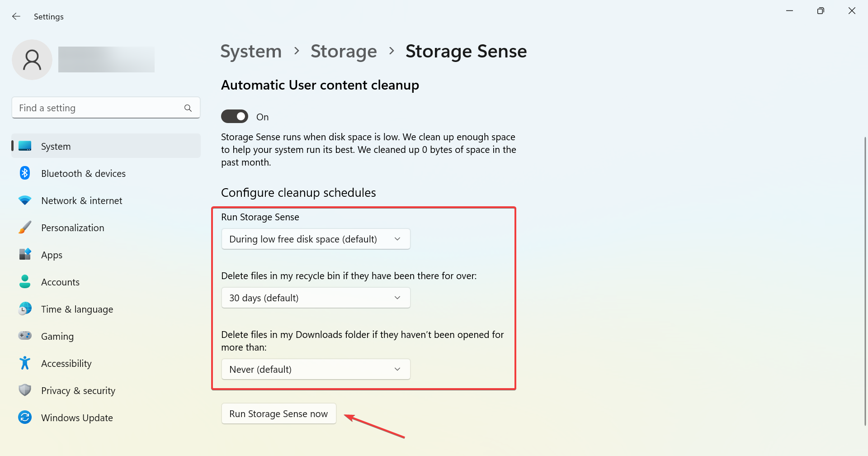Open the Downloads folder Never dropdown
Image resolution: width=868 pixels, height=456 pixels.
[316, 369]
